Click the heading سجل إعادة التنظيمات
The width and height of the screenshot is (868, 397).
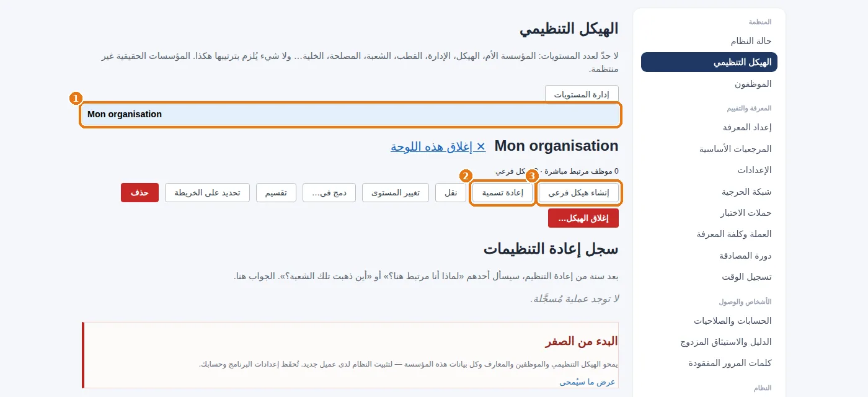[x=551, y=249]
